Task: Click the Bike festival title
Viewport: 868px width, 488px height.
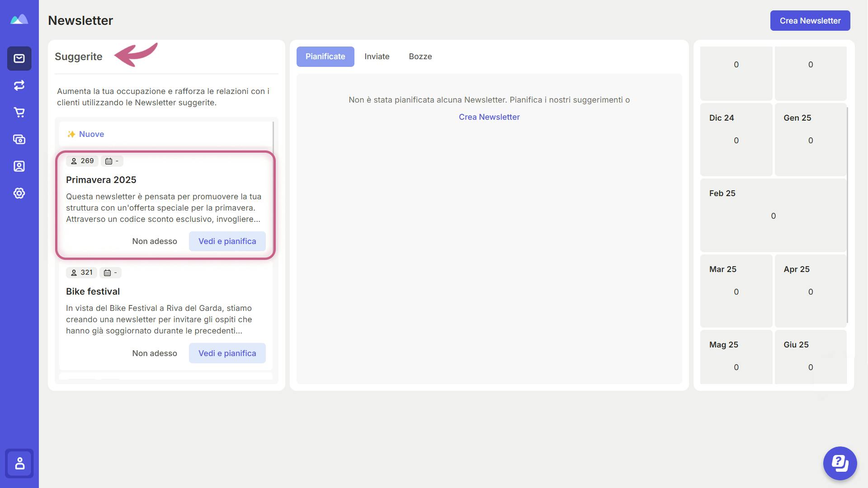Action: [93, 291]
